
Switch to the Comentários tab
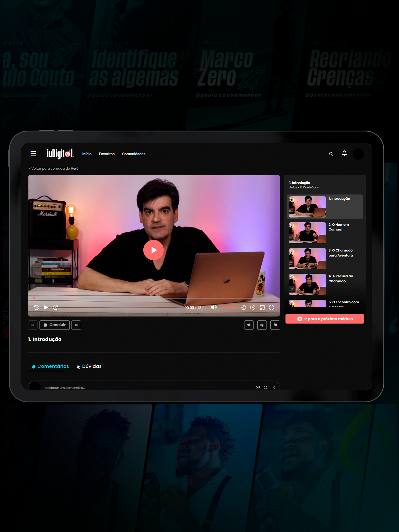point(50,366)
